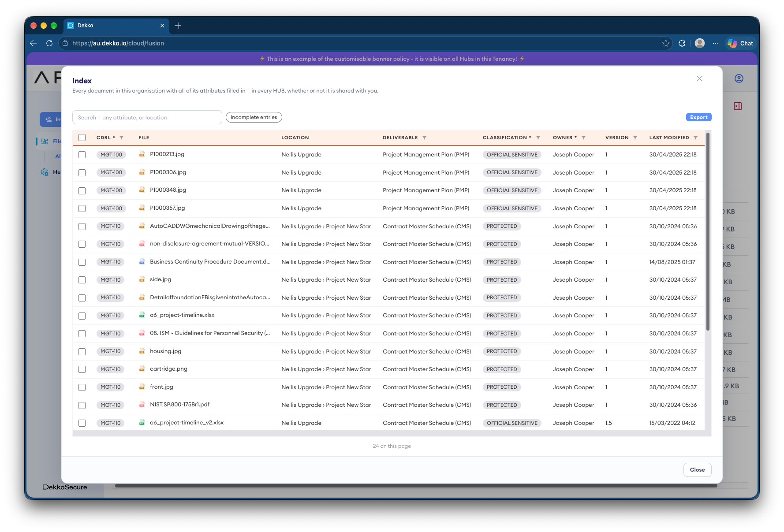This screenshot has width=784, height=532.
Task: Bookmark this page with the star icon
Action: 666,43
